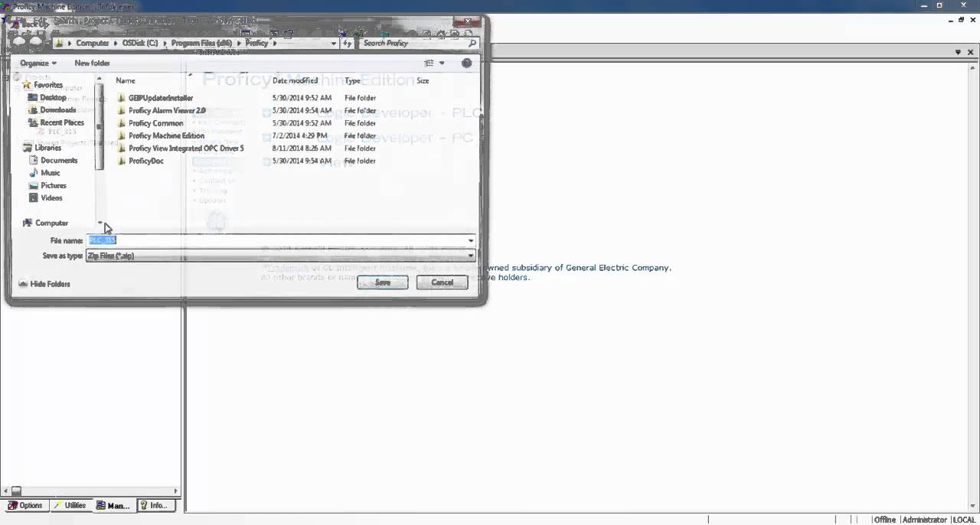Image resolution: width=980 pixels, height=525 pixels.
Task: Click the Offline status bar entry
Action: (x=884, y=520)
